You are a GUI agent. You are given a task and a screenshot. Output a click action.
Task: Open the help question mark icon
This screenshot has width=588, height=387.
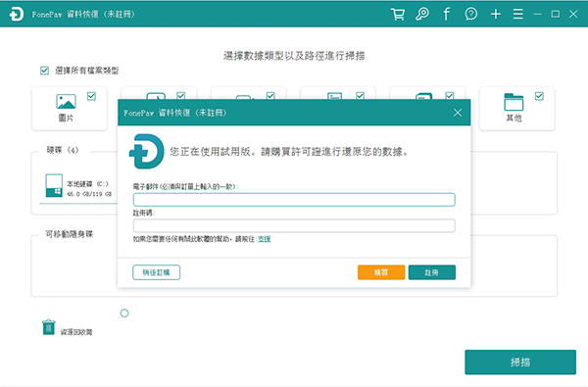tap(471, 15)
